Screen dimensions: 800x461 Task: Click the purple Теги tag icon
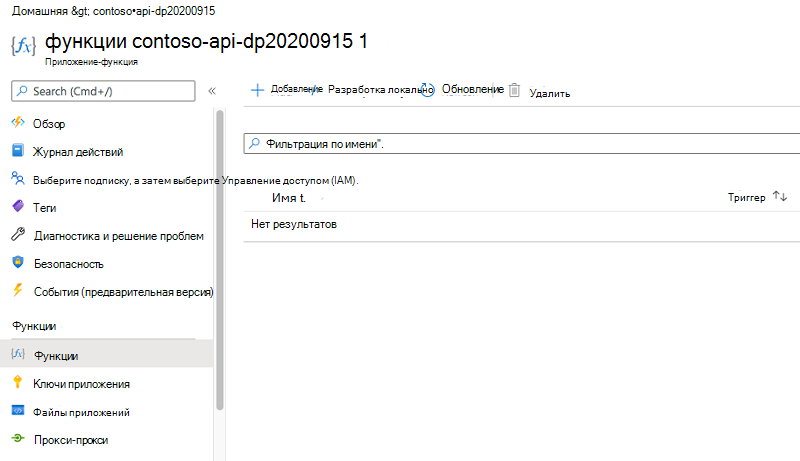click(x=18, y=206)
